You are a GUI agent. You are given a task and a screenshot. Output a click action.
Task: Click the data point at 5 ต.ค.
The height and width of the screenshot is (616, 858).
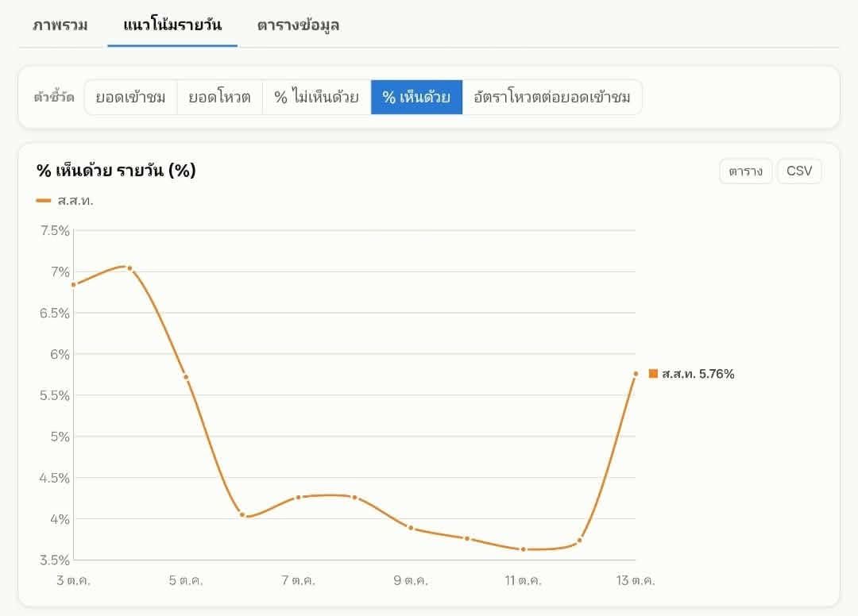coord(186,377)
